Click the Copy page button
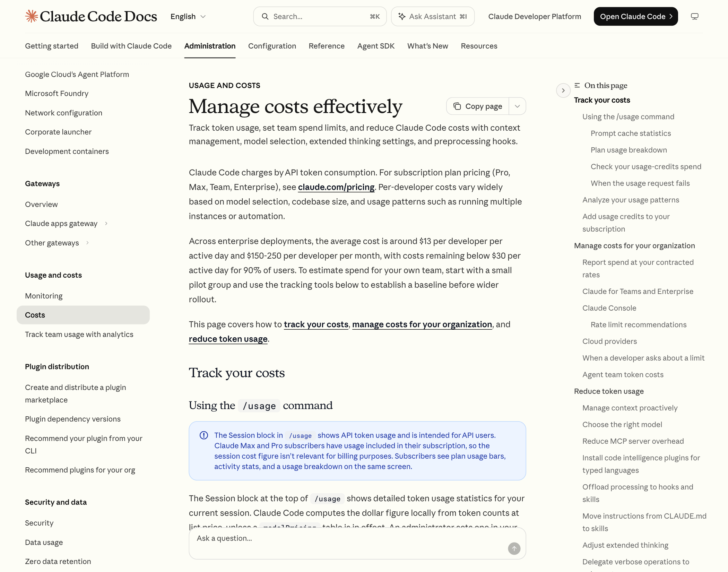 [477, 106]
